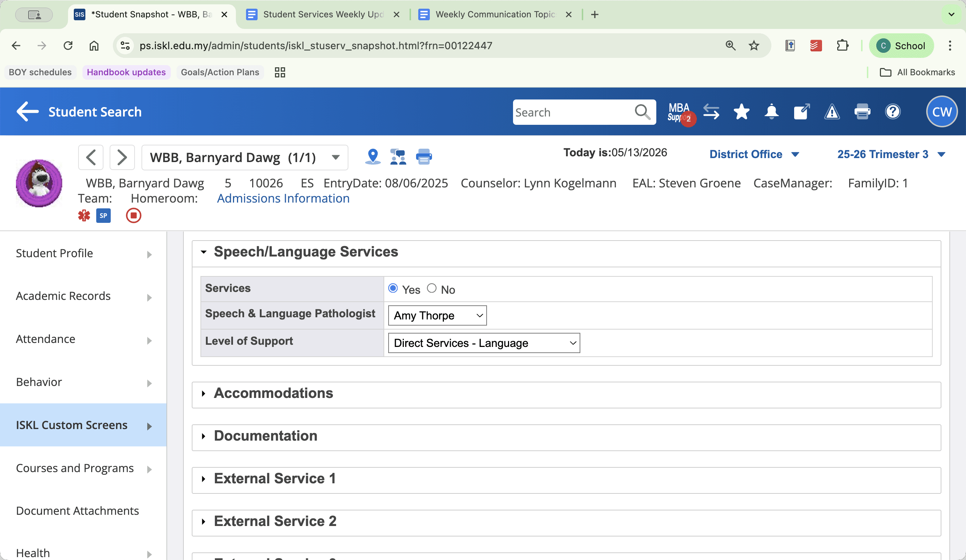966x560 pixels.
Task: Click the red medical alert asterisk icon
Action: tap(84, 215)
